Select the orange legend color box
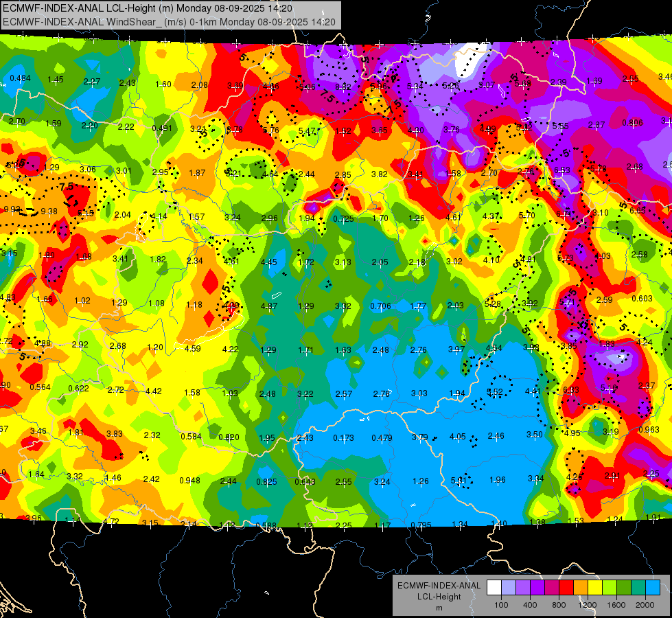The width and height of the screenshot is (672, 618). [x=581, y=588]
